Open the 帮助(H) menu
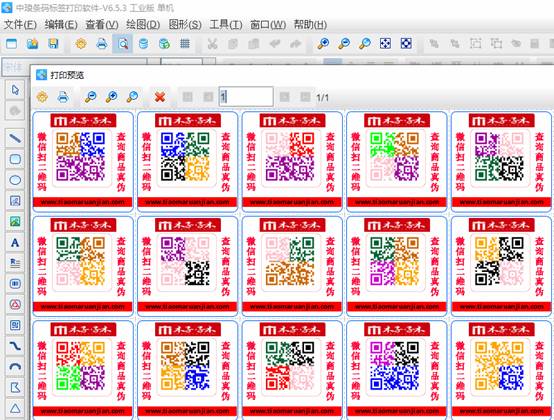Viewport: 554px width, 420px height. 310,25
